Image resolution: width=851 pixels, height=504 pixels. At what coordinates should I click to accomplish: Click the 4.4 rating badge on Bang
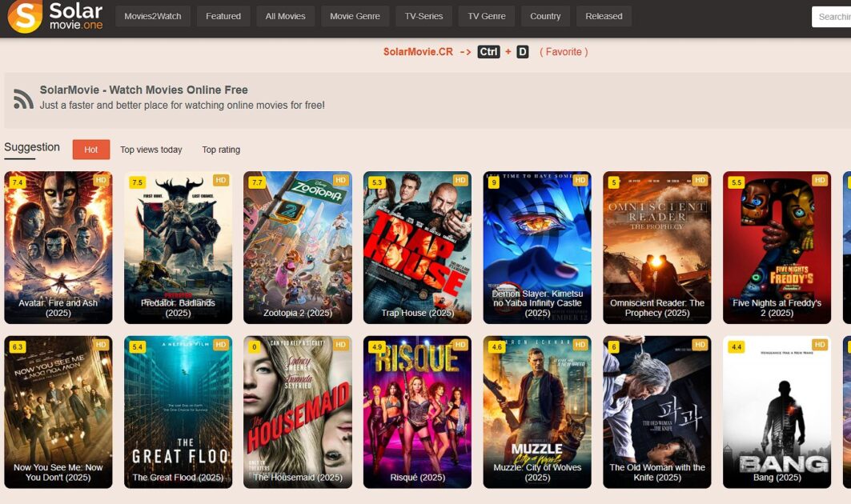736,346
